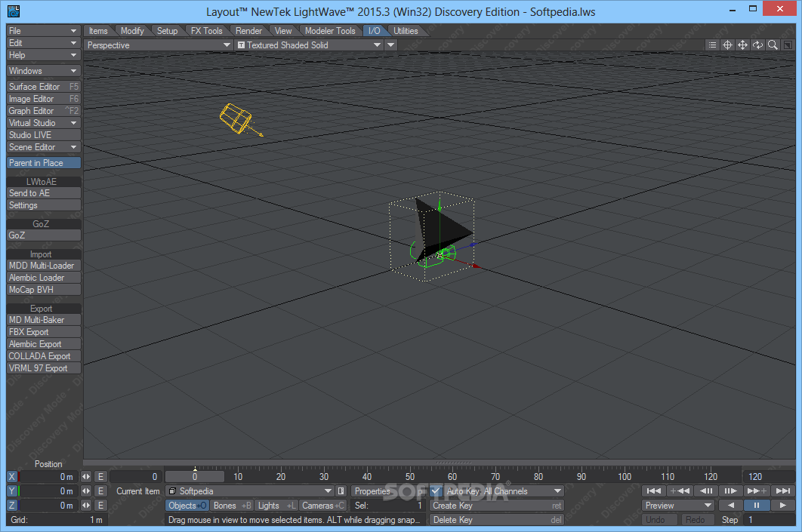Jump to first frame in transport controls
The width and height of the screenshot is (802, 532).
[654, 490]
